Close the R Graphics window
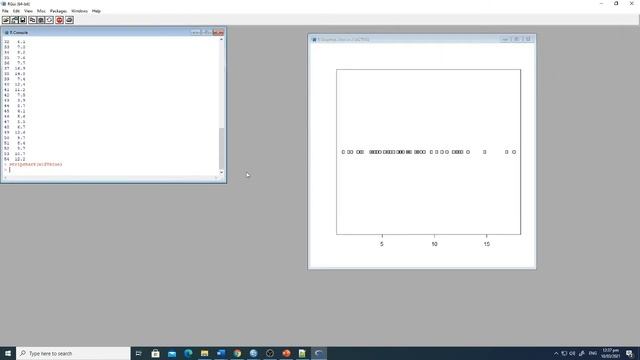This screenshot has width=640, height=360. pyautogui.click(x=528, y=39)
